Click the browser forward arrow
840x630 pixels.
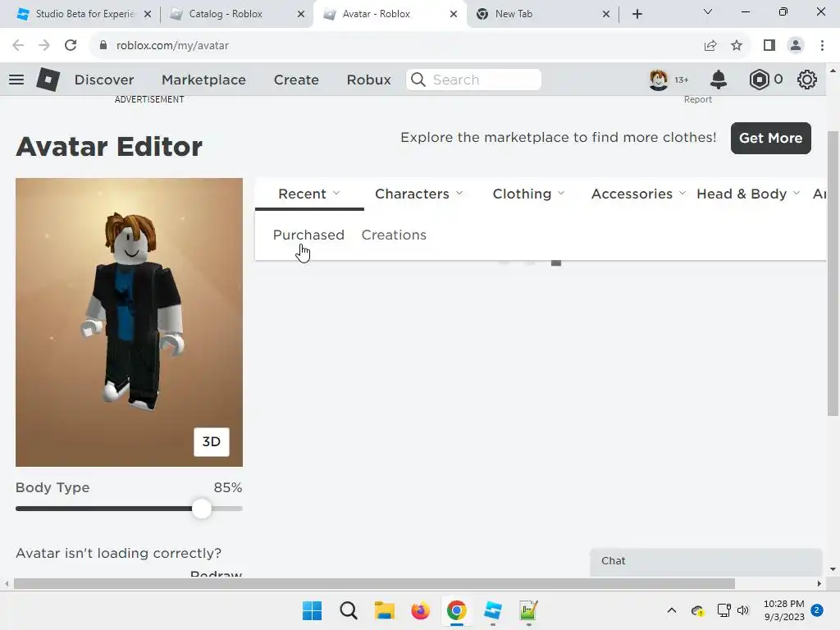[44, 46]
